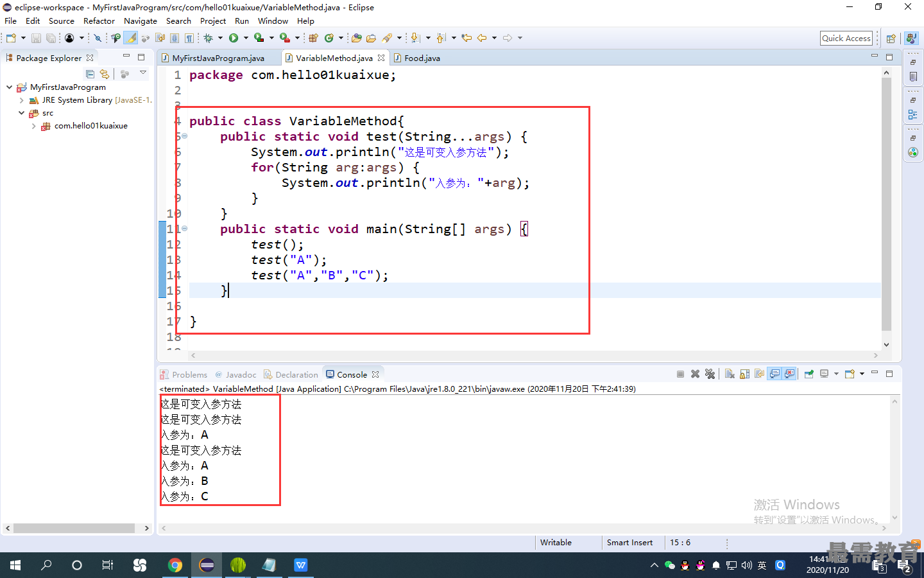The height and width of the screenshot is (578, 924).
Task: Click Remove Launch single X in Console
Action: click(x=695, y=374)
